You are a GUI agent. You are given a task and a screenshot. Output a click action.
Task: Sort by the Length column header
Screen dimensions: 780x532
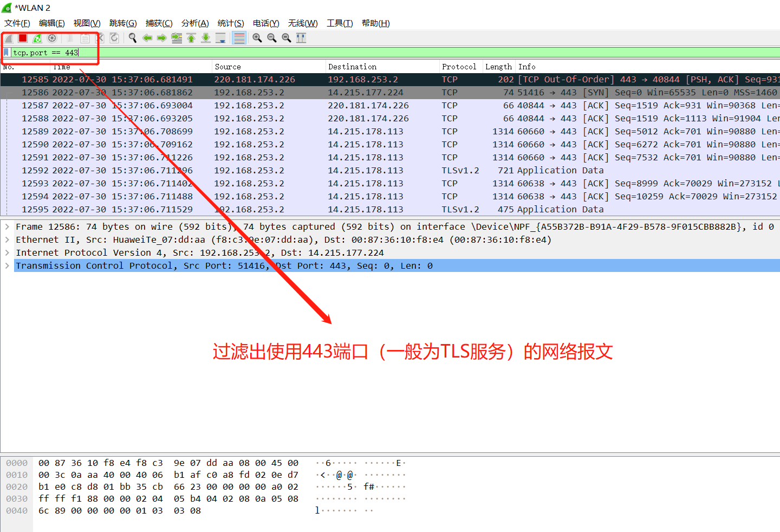pyautogui.click(x=499, y=67)
